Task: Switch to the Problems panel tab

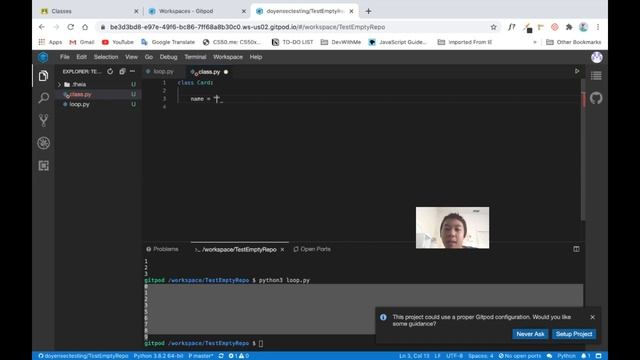Action: coord(162,249)
